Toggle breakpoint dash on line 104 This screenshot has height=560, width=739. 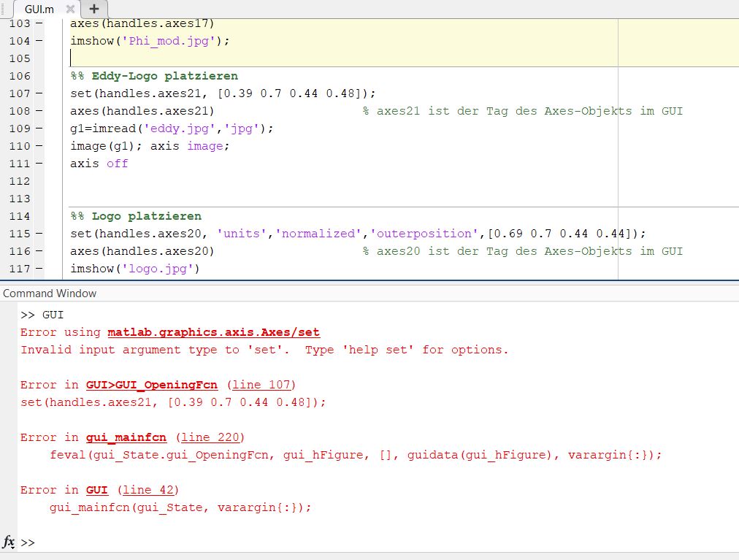tap(39, 41)
